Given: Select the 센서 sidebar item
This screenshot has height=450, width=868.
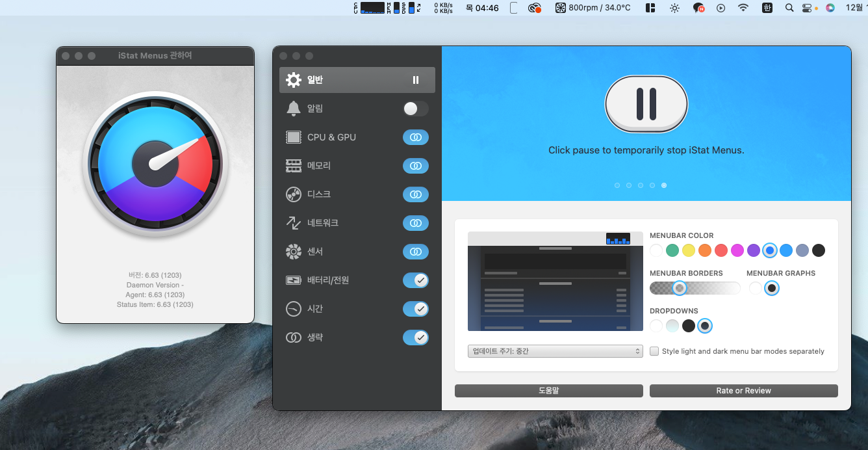Looking at the screenshot, I should pos(357,252).
